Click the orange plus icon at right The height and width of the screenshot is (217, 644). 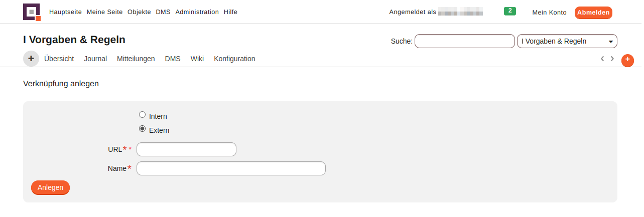pyautogui.click(x=627, y=60)
